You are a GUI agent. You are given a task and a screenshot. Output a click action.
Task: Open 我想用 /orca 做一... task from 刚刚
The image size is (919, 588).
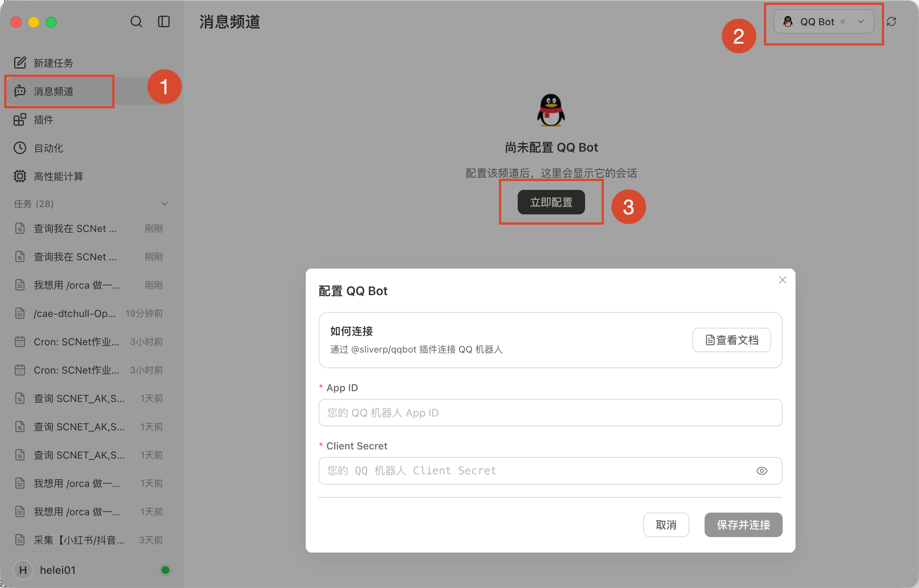[92, 285]
